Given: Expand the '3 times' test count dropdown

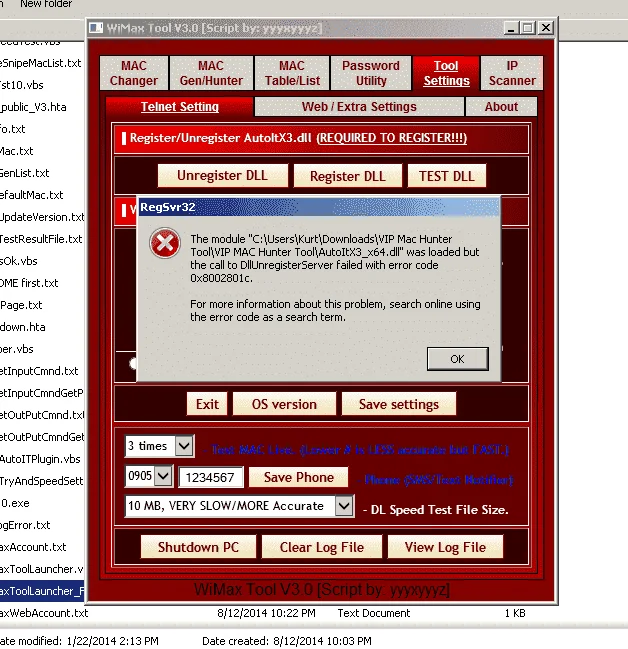Looking at the screenshot, I should (184, 446).
